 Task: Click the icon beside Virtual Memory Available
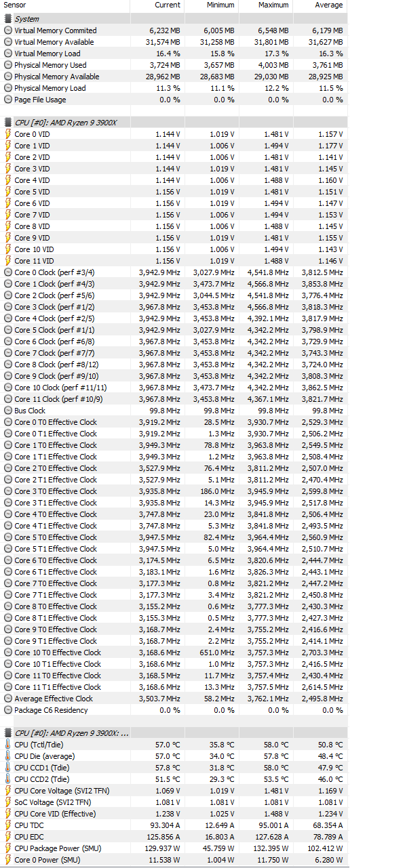(x=8, y=42)
